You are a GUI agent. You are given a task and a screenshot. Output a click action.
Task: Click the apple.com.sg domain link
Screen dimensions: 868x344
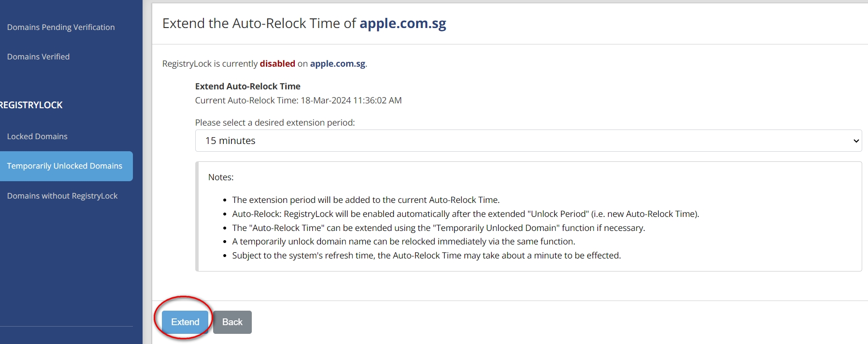tap(337, 63)
